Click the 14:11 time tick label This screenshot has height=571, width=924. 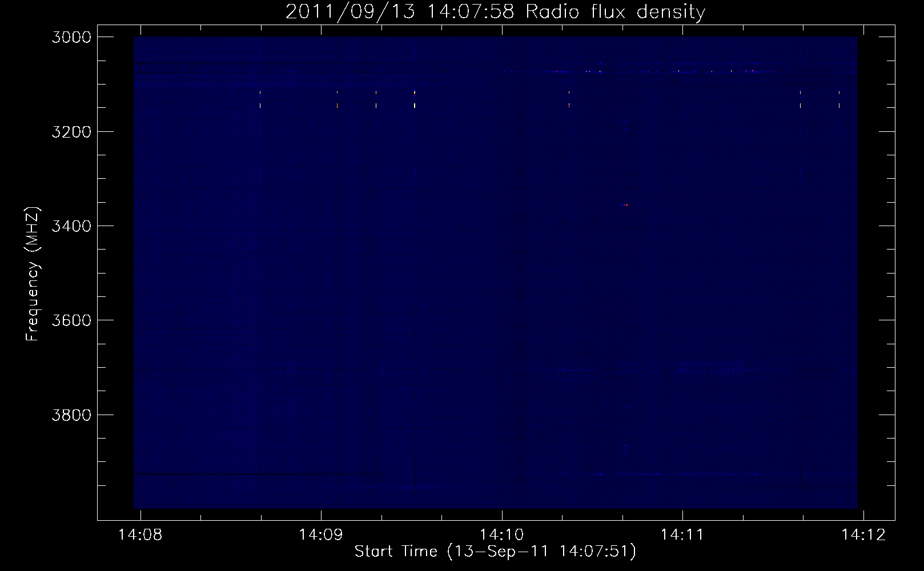click(682, 534)
